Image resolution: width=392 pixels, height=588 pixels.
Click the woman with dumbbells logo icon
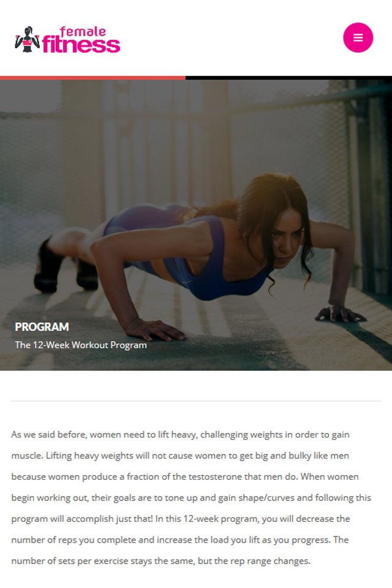(28, 39)
